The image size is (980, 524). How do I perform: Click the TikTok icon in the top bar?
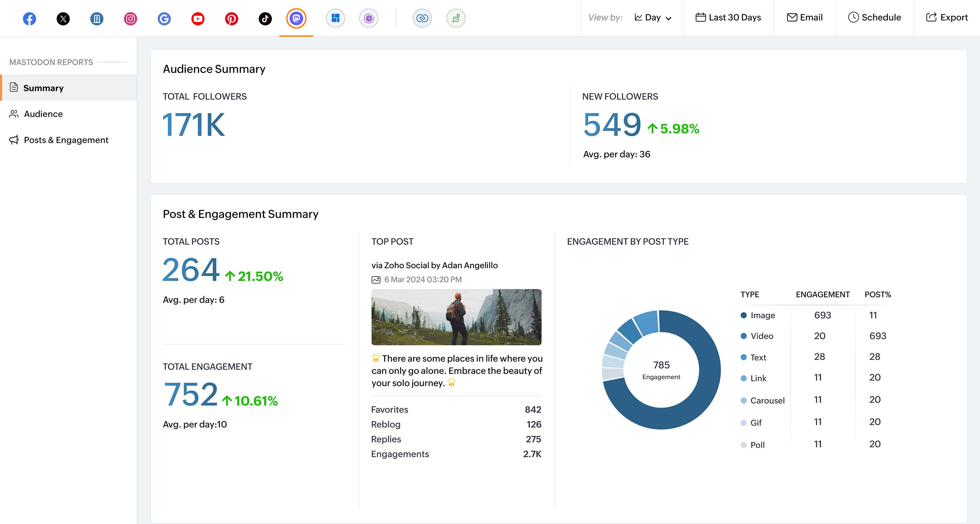[x=264, y=18]
